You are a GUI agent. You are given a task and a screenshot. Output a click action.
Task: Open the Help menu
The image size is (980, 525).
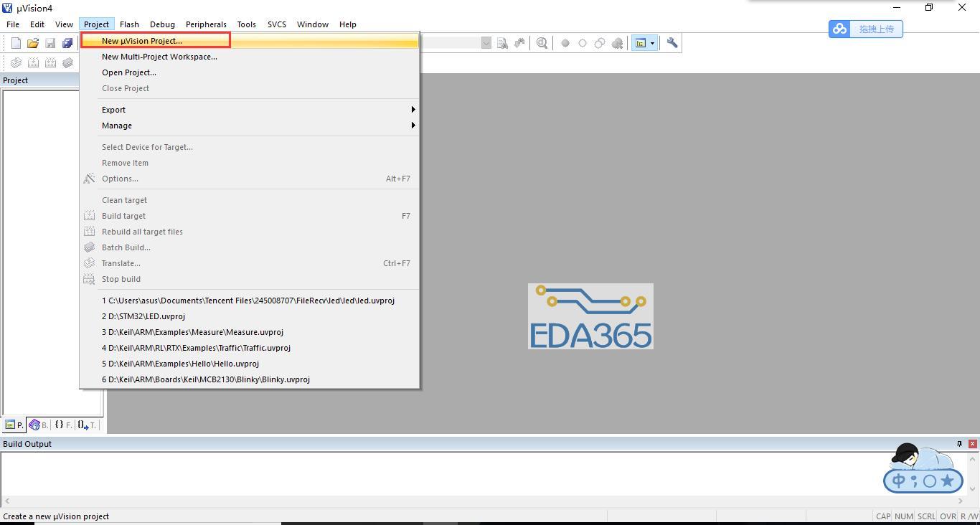tap(348, 24)
